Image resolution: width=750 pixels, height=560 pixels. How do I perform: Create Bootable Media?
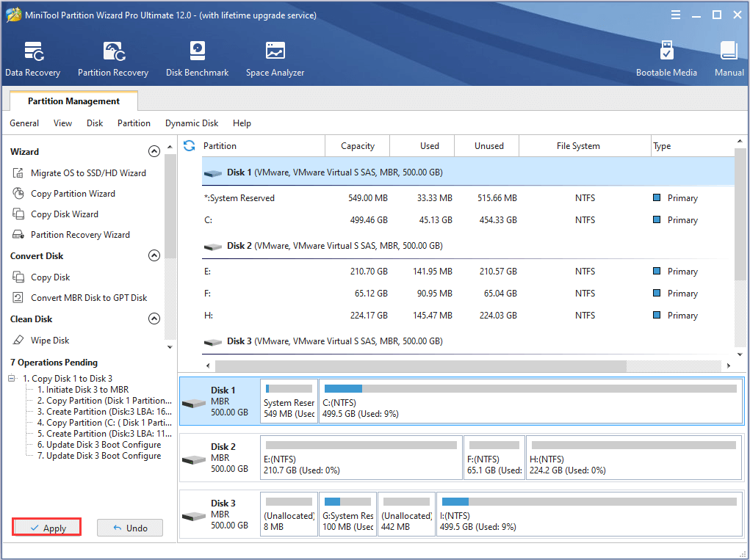(x=666, y=59)
